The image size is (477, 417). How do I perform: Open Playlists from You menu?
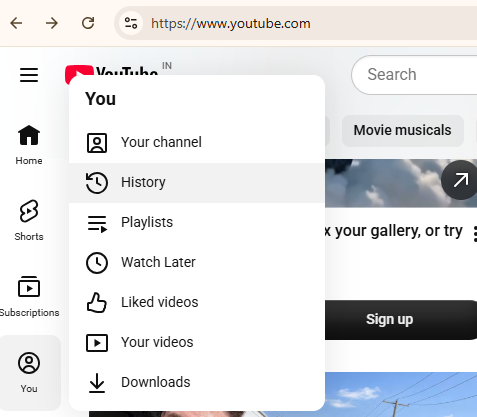point(197,223)
